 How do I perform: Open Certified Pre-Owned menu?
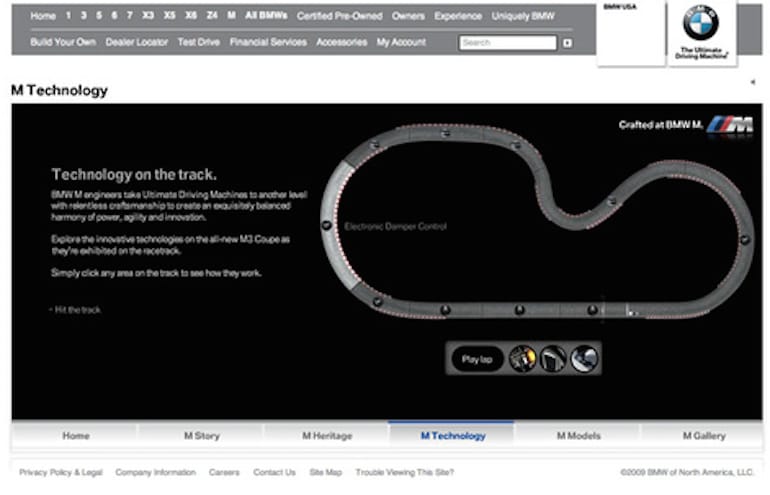pyautogui.click(x=339, y=16)
